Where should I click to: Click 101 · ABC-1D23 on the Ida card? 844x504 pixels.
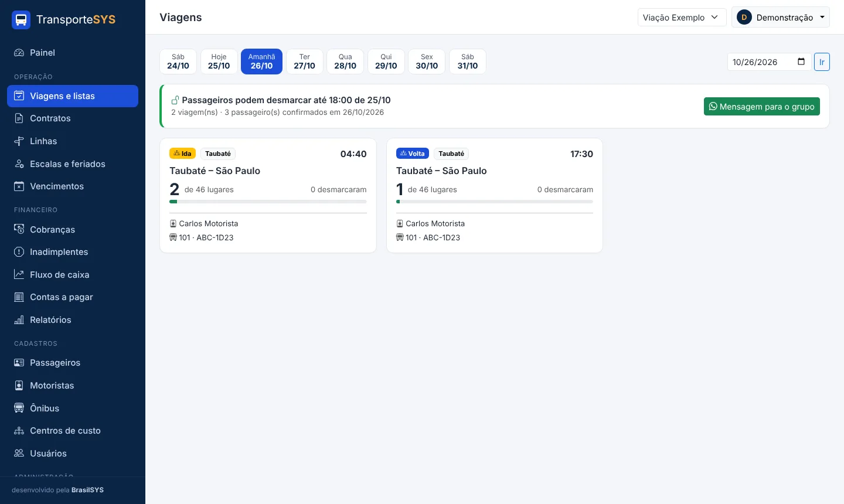206,237
